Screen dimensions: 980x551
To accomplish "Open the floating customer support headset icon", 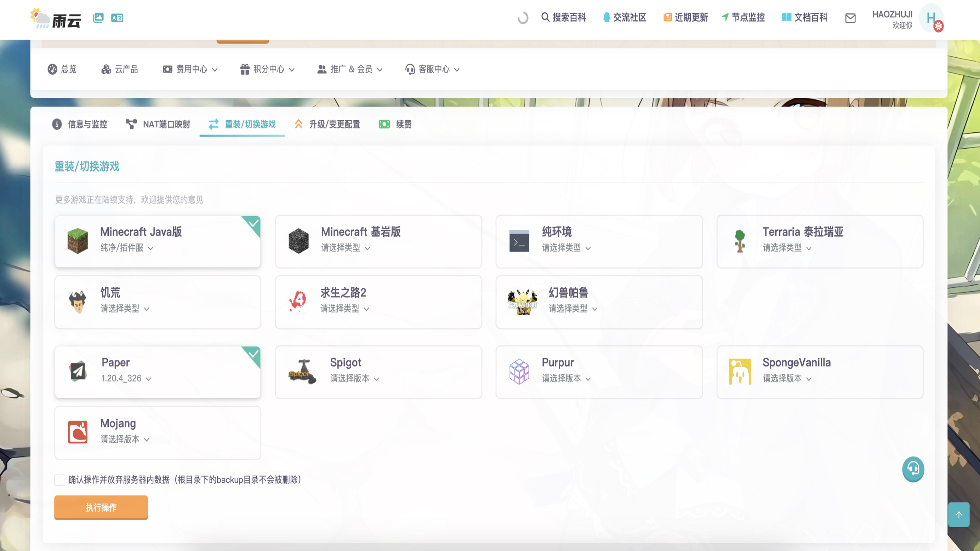I will click(x=913, y=469).
